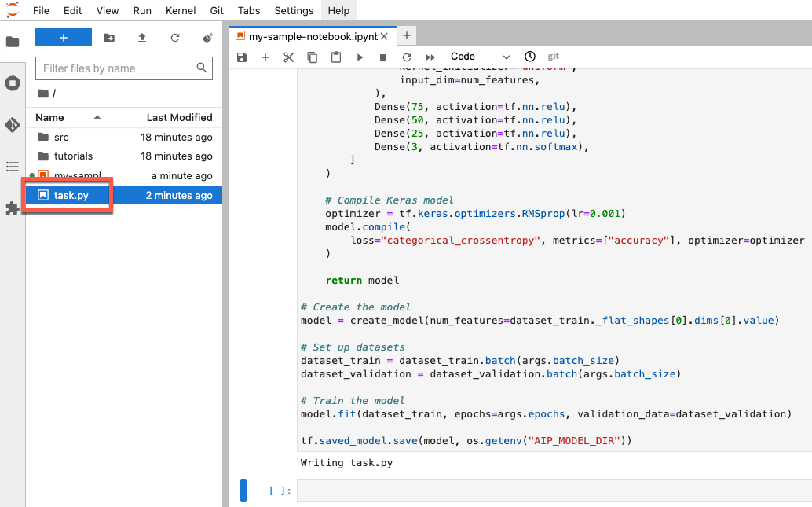The width and height of the screenshot is (812, 507).
Task: Restart the kernel and run all cells
Action: tap(429, 57)
